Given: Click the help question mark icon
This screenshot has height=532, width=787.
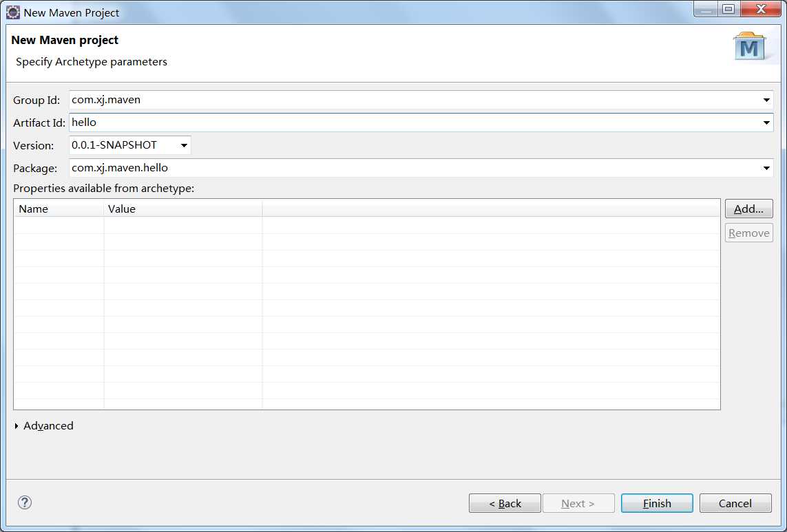Looking at the screenshot, I should tap(25, 502).
